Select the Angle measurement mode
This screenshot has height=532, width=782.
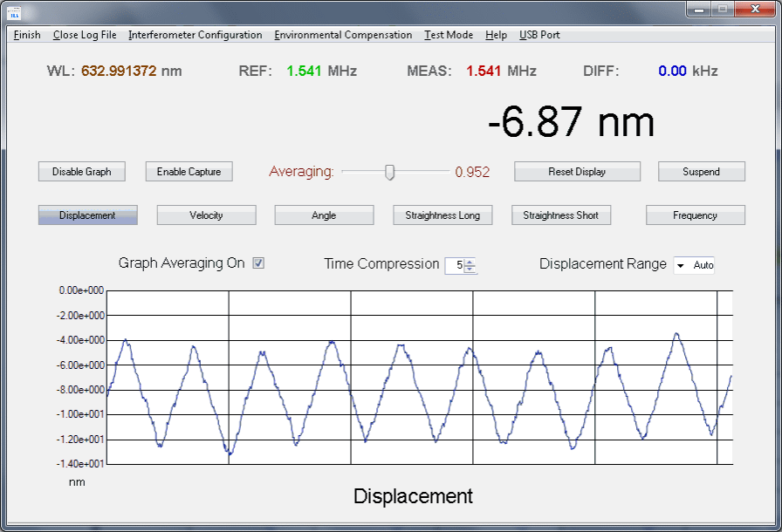tap(324, 215)
